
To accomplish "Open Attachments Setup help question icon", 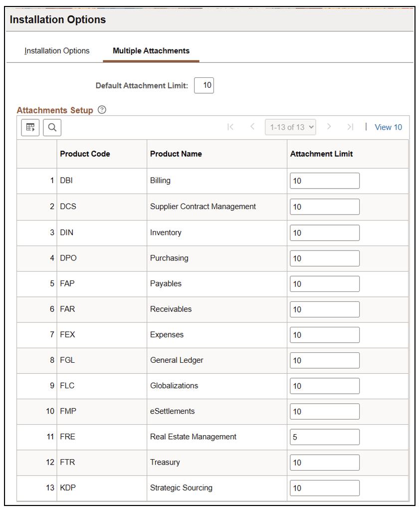I will click(102, 110).
